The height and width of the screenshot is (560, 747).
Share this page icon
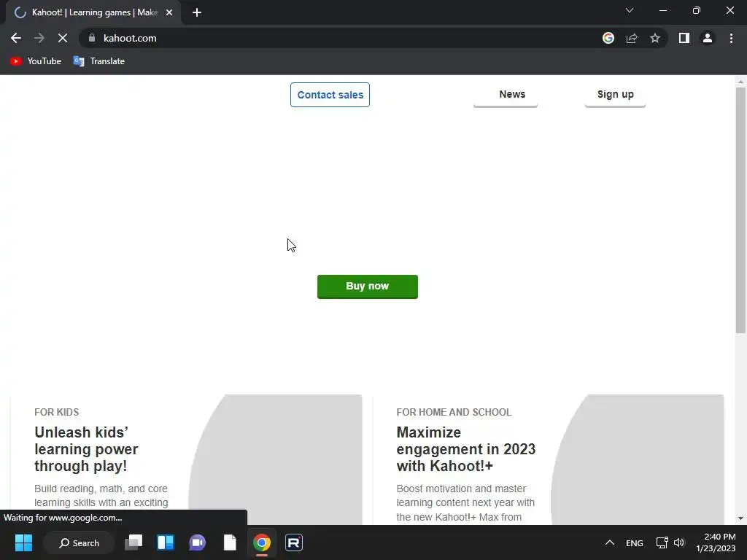pyautogui.click(x=632, y=38)
